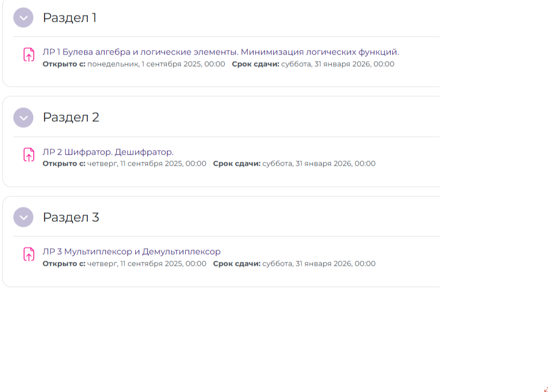Viewport: 548px width, 392px height.
Task: Collapse the Раздел 1 section chevron
Action: pos(23,18)
